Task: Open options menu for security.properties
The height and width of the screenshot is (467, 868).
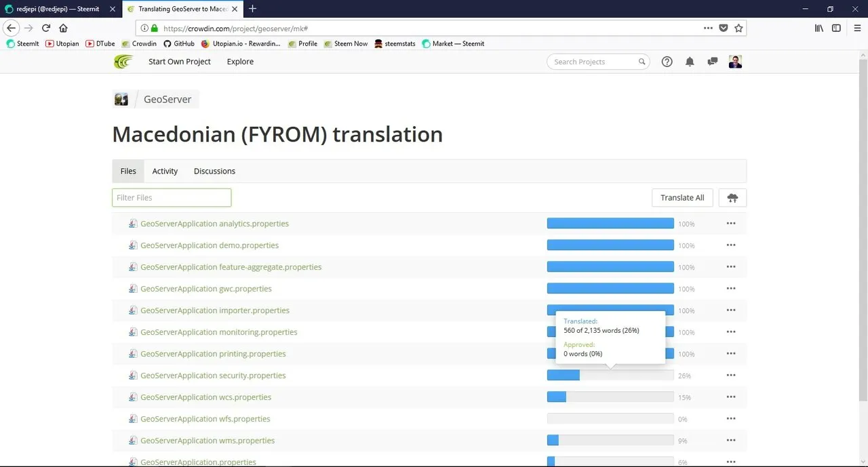Action: point(731,375)
